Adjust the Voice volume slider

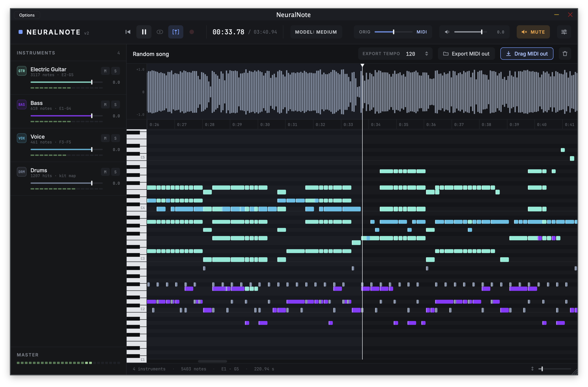click(x=67, y=149)
